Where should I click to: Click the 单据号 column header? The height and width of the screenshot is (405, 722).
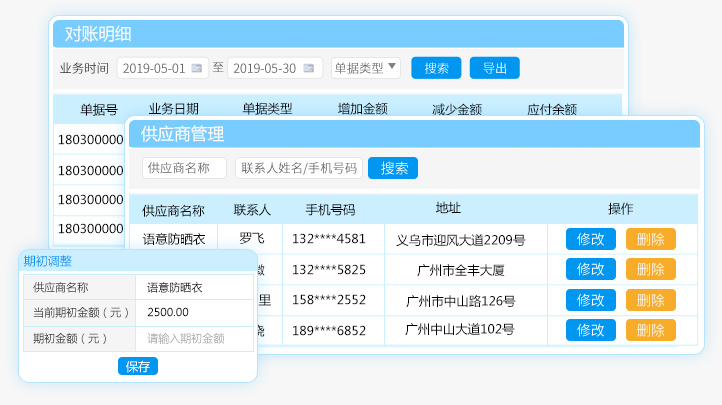click(x=99, y=109)
